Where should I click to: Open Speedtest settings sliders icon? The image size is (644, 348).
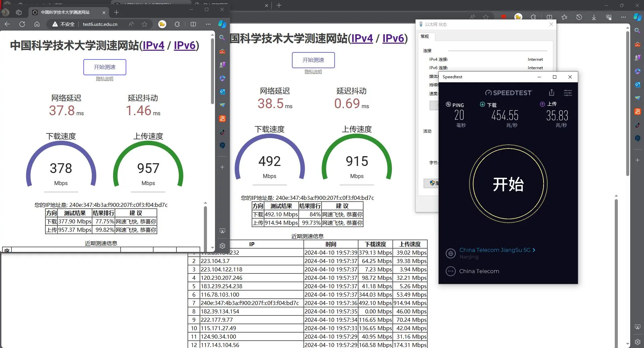pyautogui.click(x=568, y=93)
